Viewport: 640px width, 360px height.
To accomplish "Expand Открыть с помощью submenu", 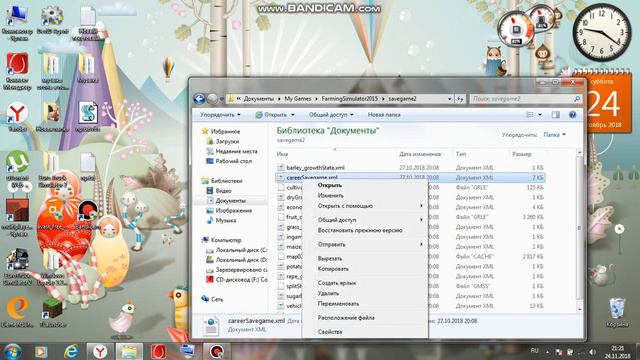I will click(x=365, y=206).
